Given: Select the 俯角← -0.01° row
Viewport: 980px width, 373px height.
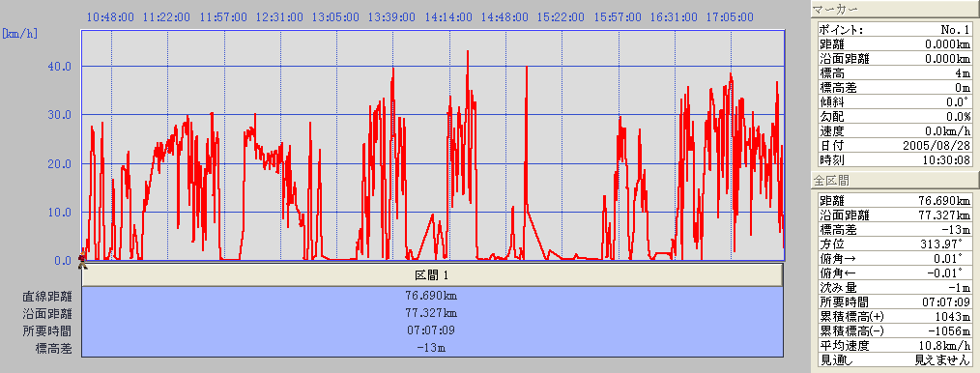Looking at the screenshot, I should (x=895, y=273).
